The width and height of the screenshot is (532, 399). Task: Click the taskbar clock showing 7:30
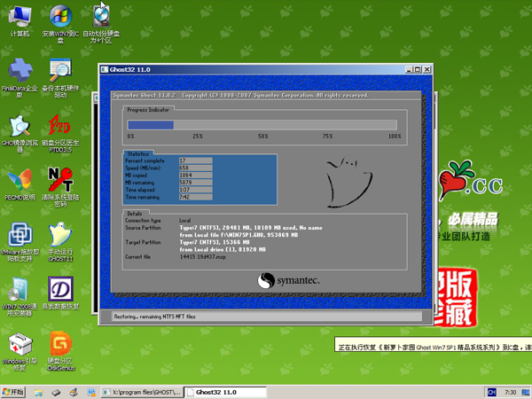pyautogui.click(x=510, y=393)
